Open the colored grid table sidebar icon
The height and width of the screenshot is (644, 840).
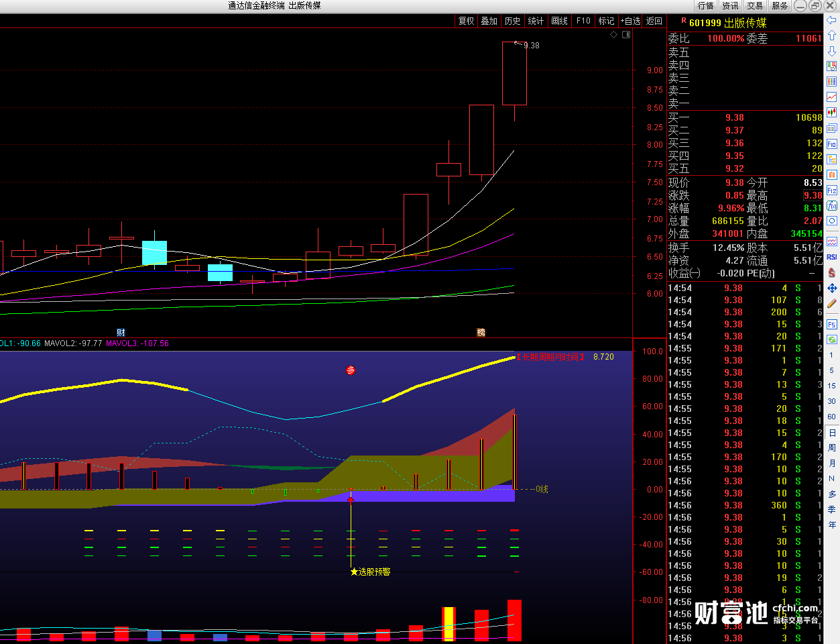pos(832,82)
